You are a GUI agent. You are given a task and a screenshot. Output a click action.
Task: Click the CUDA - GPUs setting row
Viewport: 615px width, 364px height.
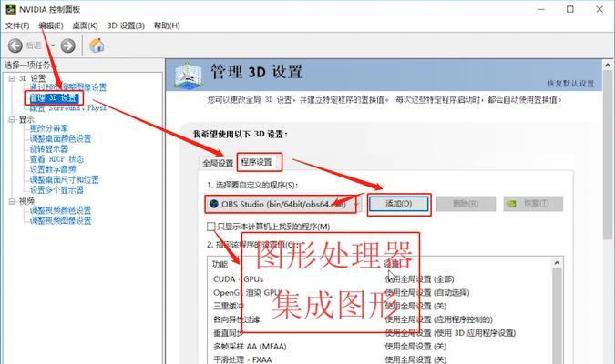tap(380, 279)
